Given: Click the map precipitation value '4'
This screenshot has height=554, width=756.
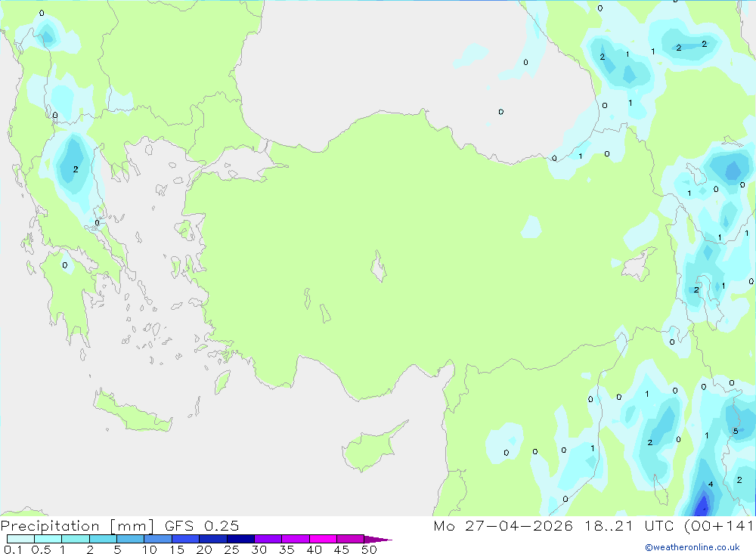Looking at the screenshot, I should pos(710,484).
